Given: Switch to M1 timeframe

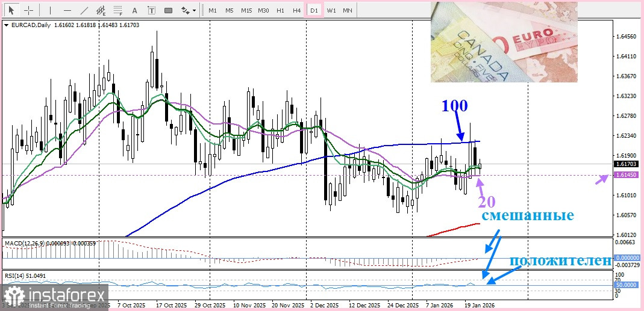Looking at the screenshot, I should click(x=213, y=10).
